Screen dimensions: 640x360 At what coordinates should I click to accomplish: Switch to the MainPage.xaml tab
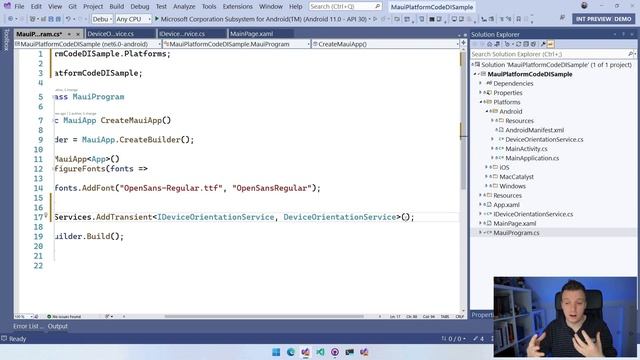[260, 34]
